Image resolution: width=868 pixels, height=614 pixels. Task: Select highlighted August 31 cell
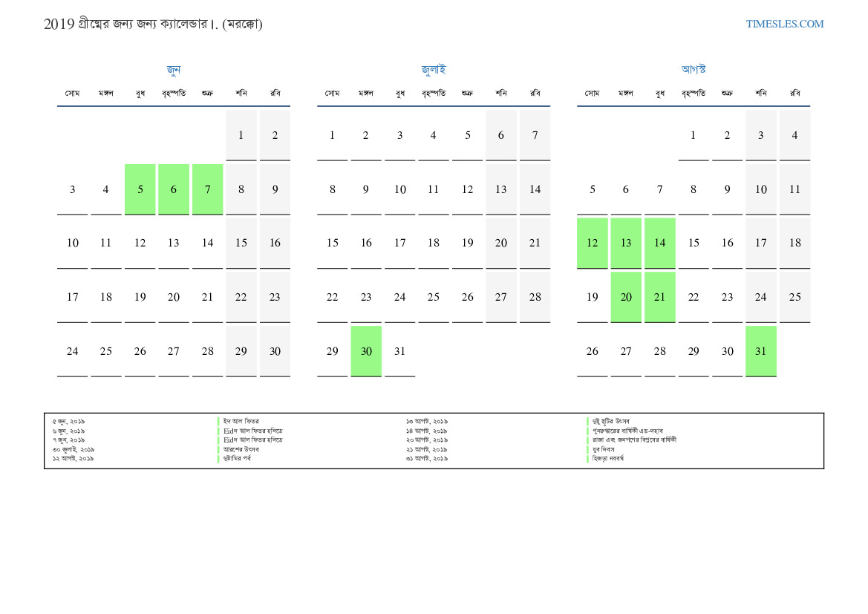pyautogui.click(x=760, y=351)
